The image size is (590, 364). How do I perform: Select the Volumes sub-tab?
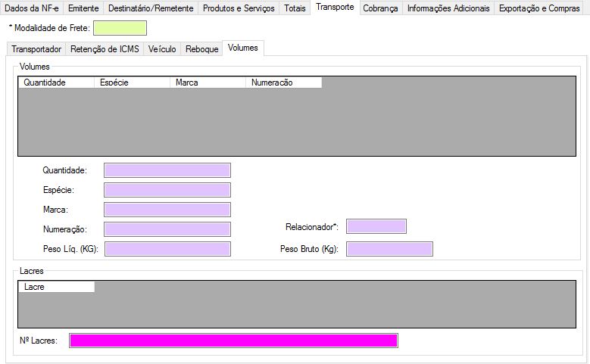coord(242,48)
